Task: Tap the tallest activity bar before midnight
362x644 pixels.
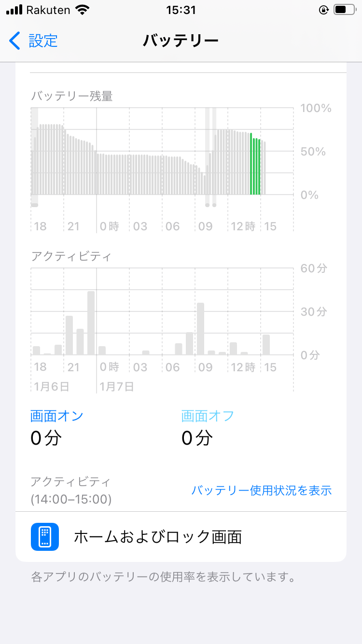Action: (91, 323)
